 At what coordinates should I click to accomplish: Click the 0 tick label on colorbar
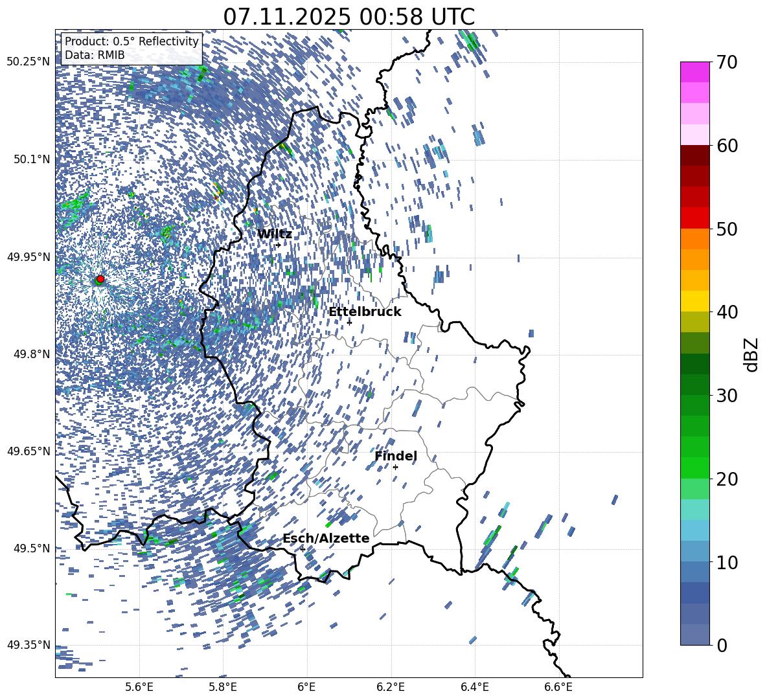(722, 645)
